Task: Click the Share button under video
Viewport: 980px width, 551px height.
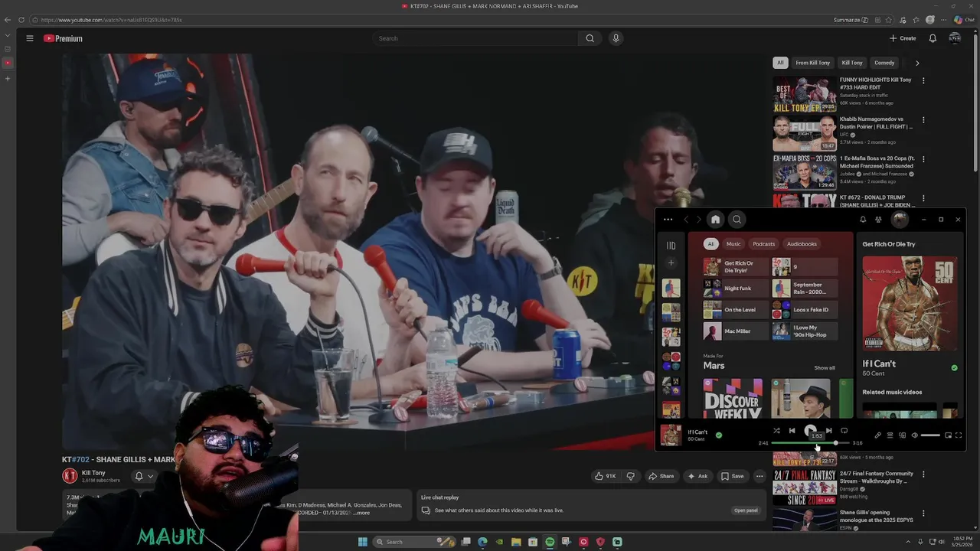Action: 661,476
